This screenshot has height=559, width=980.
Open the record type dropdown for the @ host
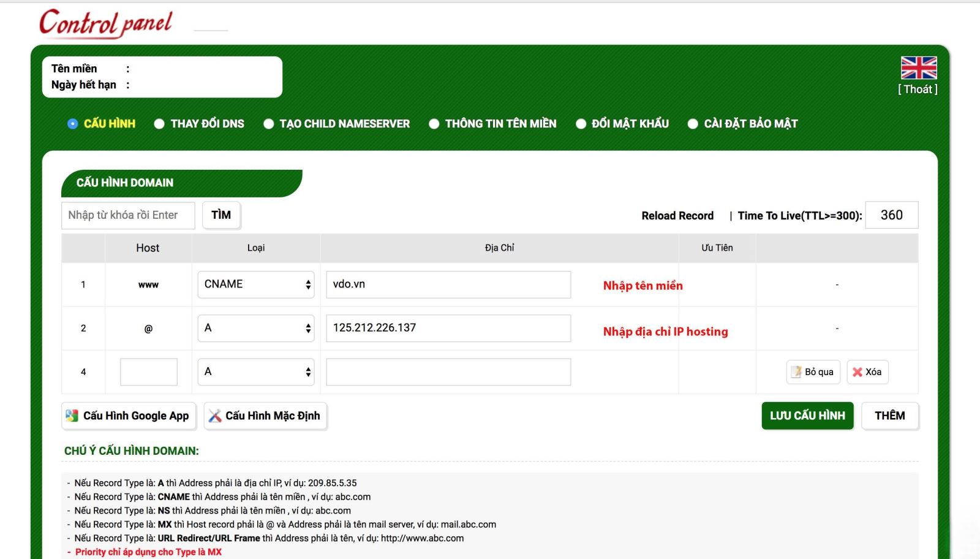tap(255, 328)
